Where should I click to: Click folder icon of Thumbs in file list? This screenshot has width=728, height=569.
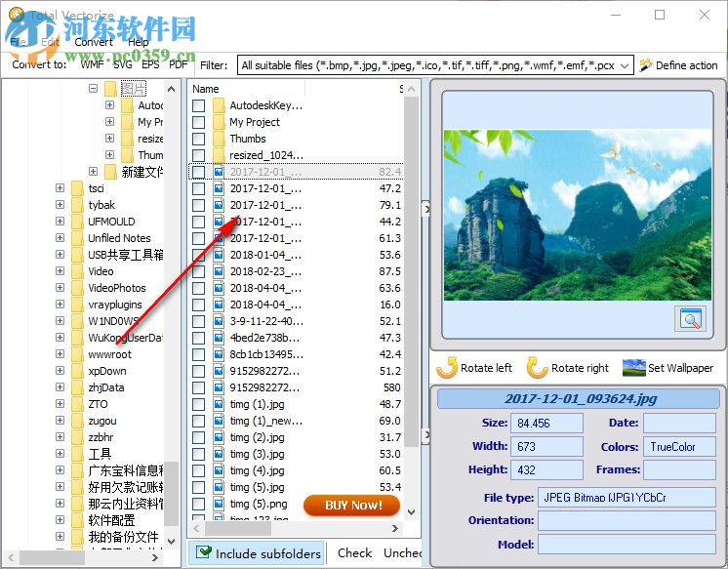tap(219, 139)
